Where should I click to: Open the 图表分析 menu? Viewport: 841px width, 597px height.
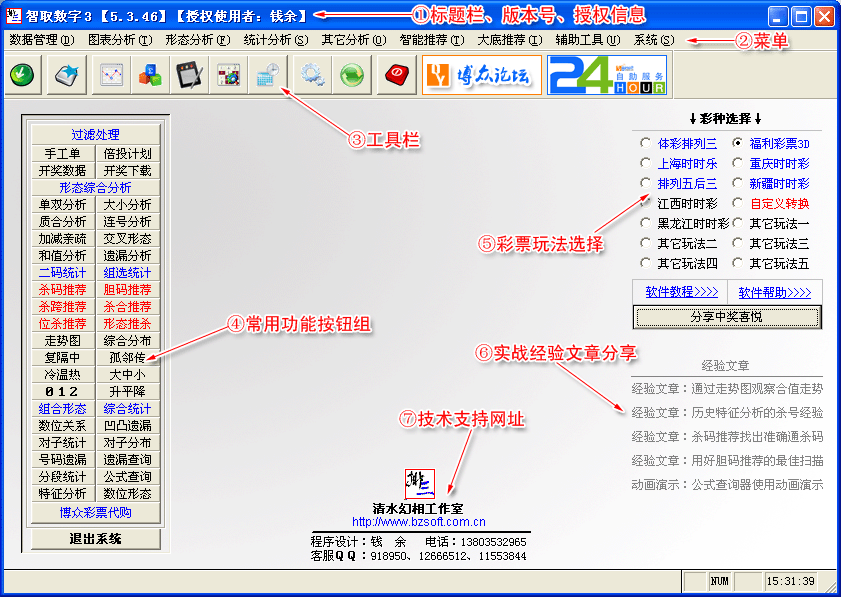pos(120,40)
